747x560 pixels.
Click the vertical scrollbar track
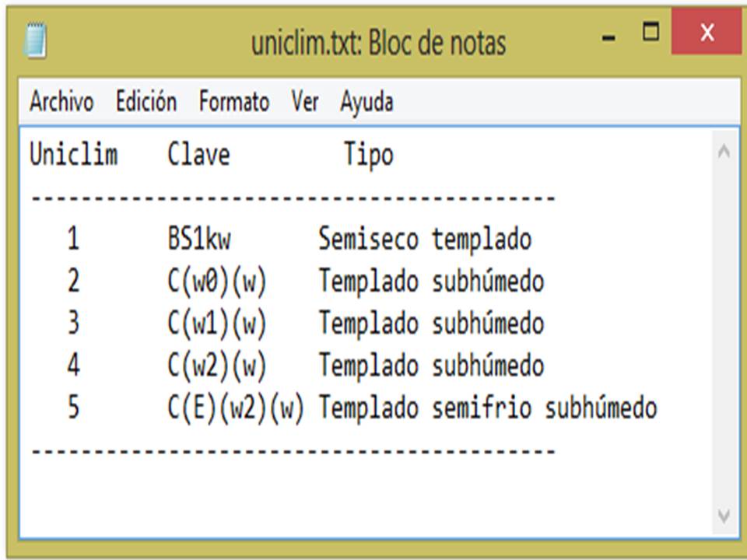point(724,334)
